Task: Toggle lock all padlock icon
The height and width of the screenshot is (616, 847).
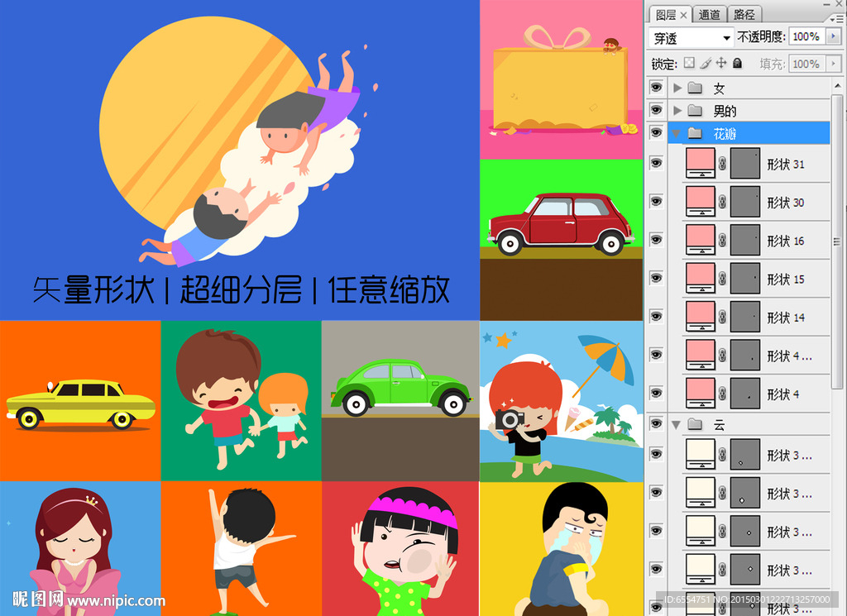Action: (x=737, y=63)
